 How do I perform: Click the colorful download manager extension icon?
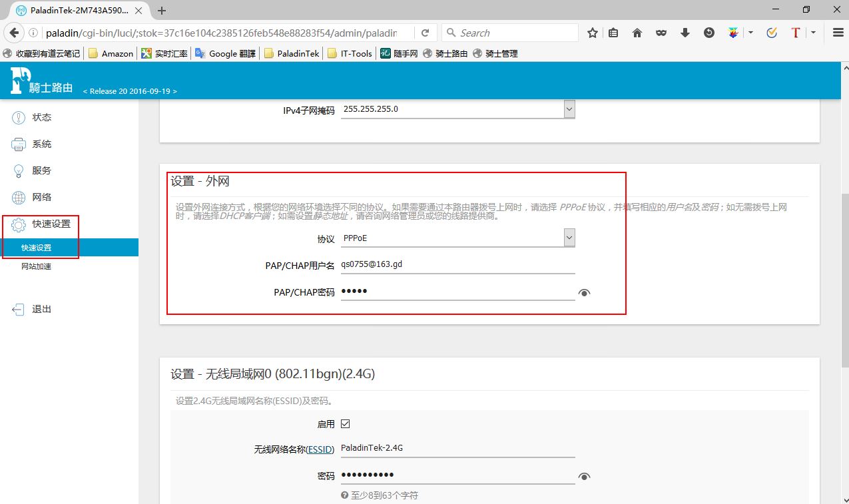pos(733,33)
